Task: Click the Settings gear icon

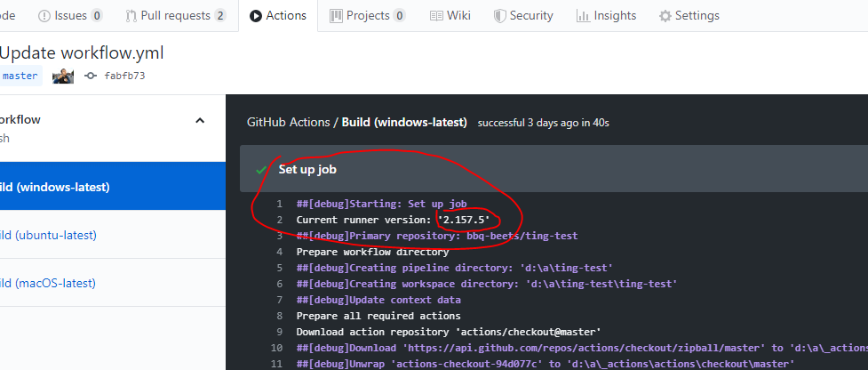Action: [x=665, y=16]
